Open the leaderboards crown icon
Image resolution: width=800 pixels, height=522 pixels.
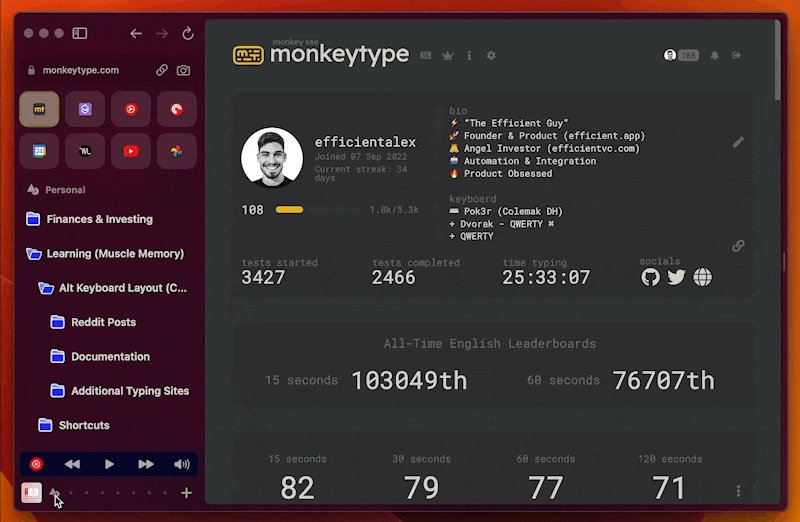448,56
